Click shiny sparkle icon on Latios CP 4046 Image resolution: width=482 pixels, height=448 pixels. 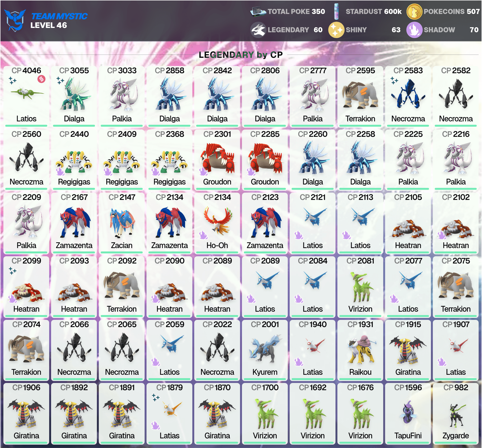click(12, 80)
